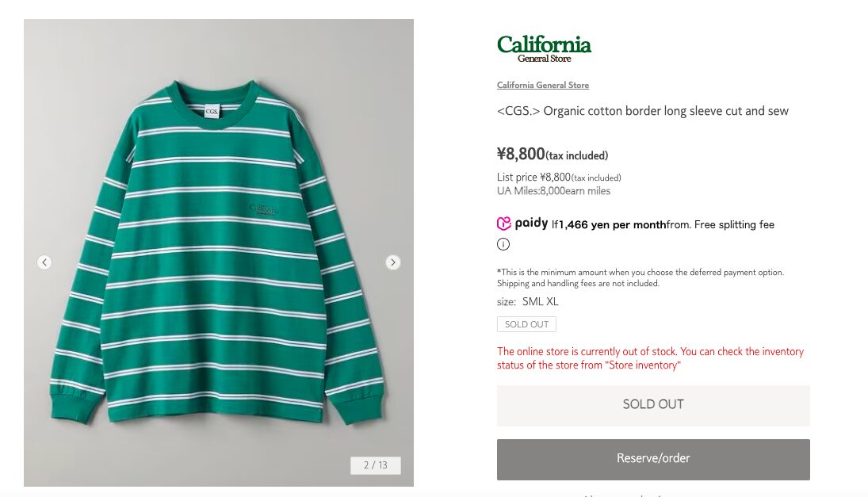
Task: Advance to the next product image
Action: click(x=393, y=262)
